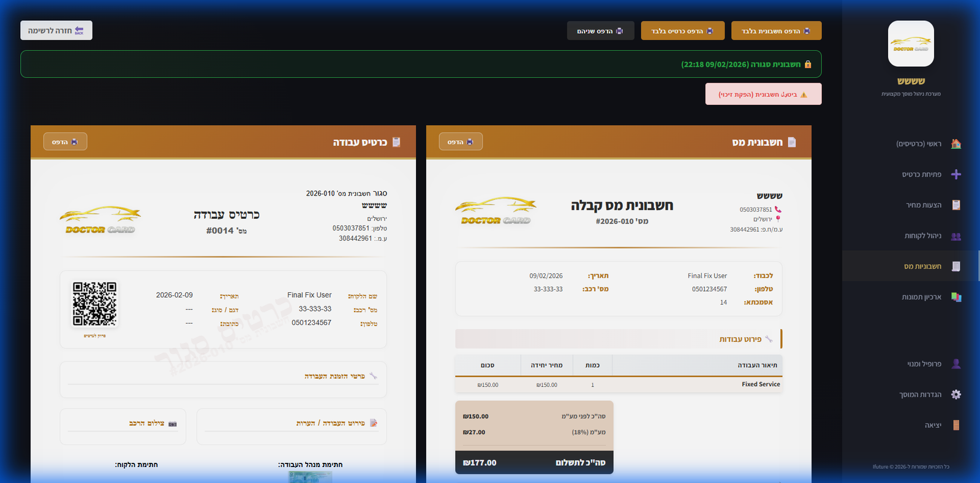Open the photo archive 'ארכיון תמונות' item
Viewport: 980px width, 483px height.
click(x=911, y=297)
